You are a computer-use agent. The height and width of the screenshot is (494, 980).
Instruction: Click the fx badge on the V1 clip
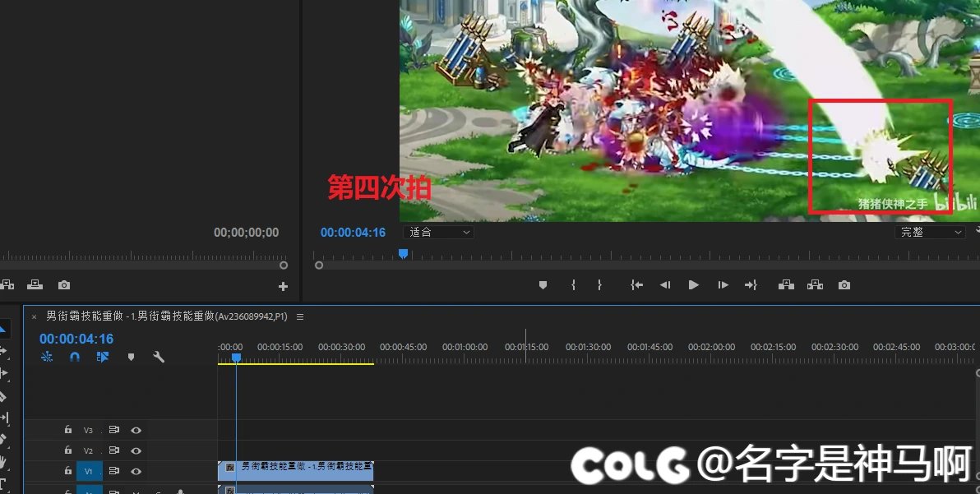(229, 467)
